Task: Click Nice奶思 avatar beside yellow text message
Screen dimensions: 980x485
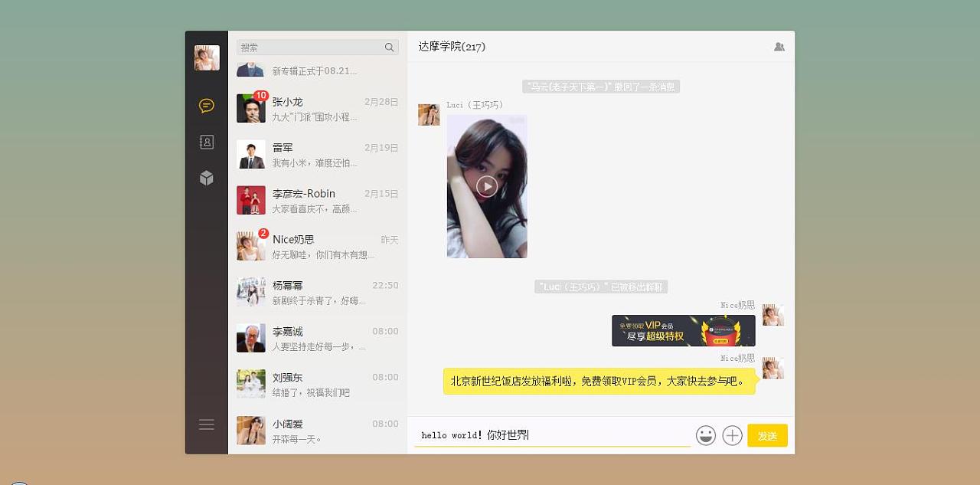Action: [773, 368]
